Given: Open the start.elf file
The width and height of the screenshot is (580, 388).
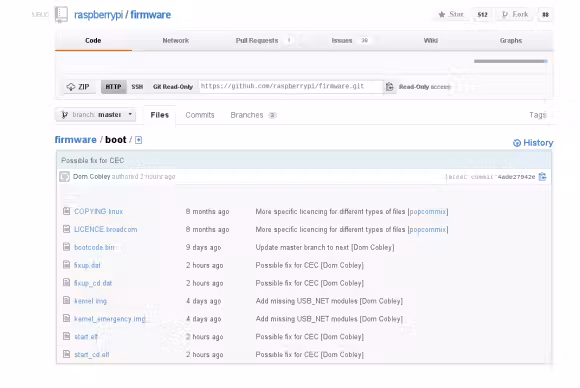Looking at the screenshot, I should [x=86, y=337].
